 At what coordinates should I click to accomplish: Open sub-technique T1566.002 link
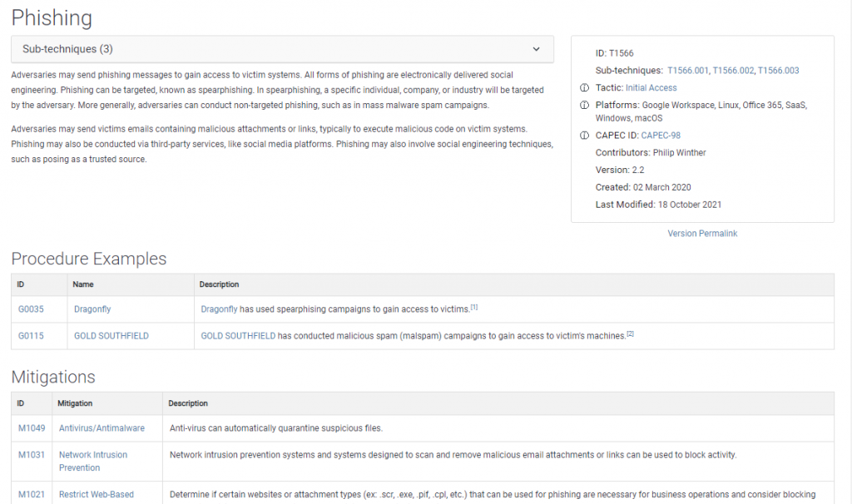coord(733,71)
